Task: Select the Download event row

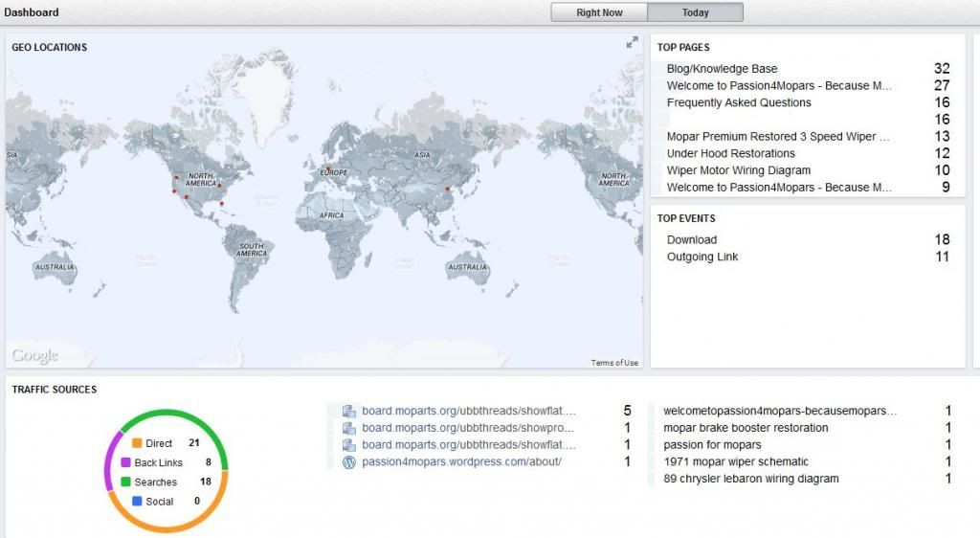Action: pyautogui.click(x=808, y=240)
